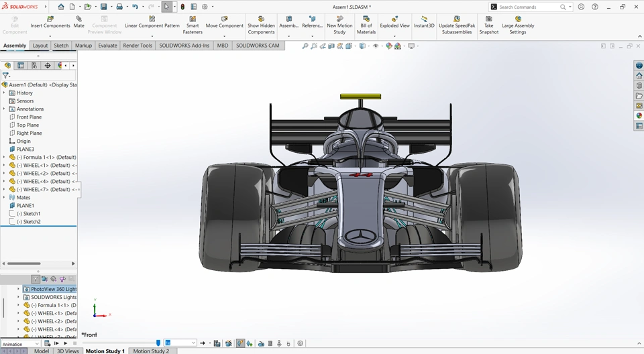Click Insert Components tool
The height and width of the screenshot is (354, 644).
click(50, 23)
